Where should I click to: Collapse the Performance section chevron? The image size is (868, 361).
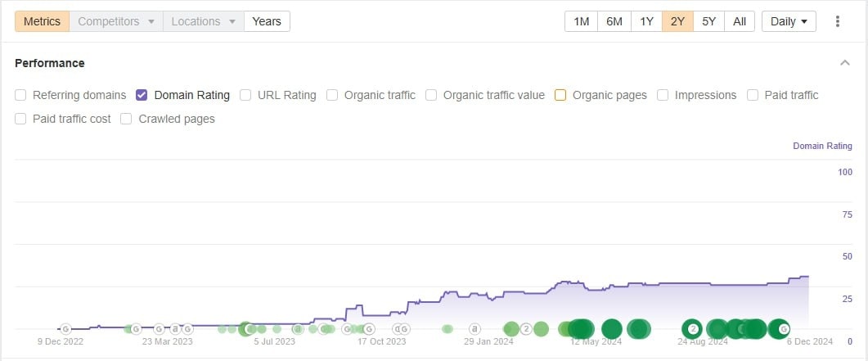844,63
